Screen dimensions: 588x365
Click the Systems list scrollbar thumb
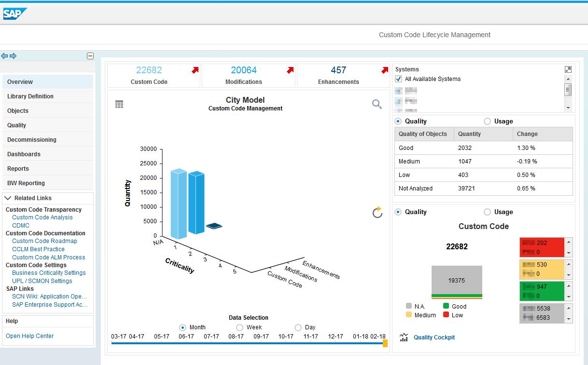[568, 90]
